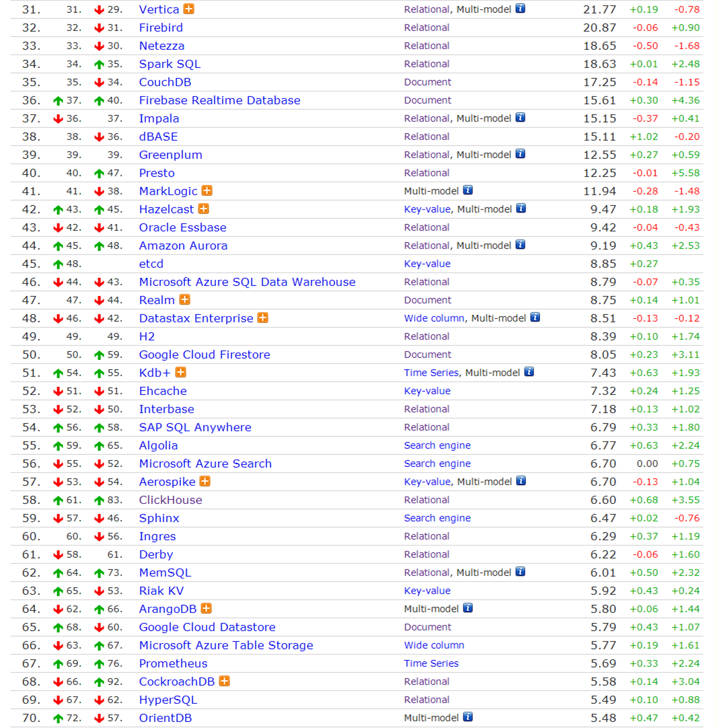Click the info icon in the OrientDB row
This screenshot has height=728, width=717.
(x=467, y=717)
